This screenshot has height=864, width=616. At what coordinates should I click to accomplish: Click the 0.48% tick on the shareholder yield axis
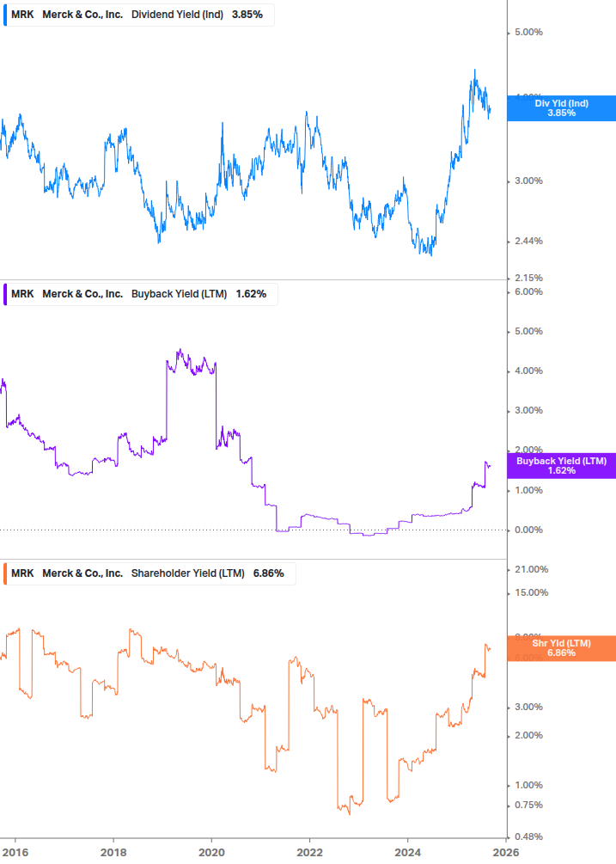528,837
